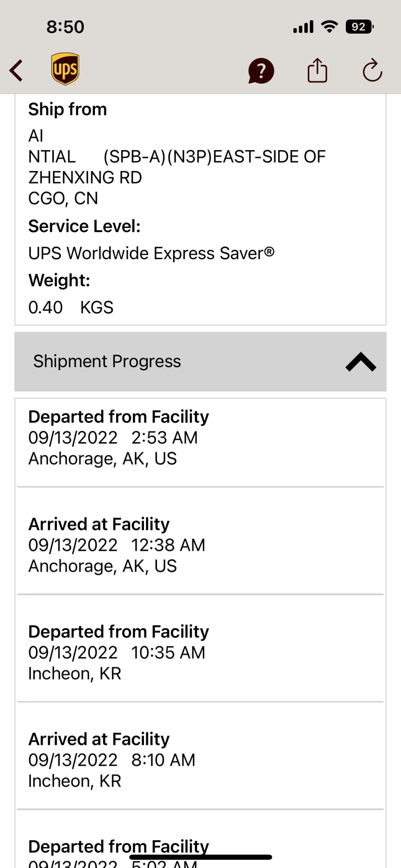Tap the status bar time 8:50

[x=65, y=27]
